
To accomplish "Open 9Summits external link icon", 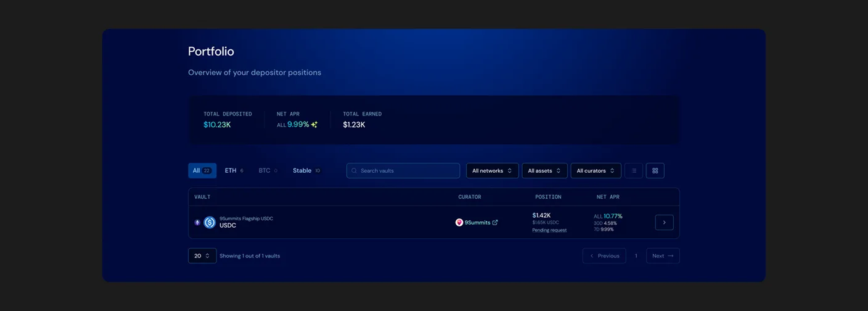I will click(x=495, y=223).
